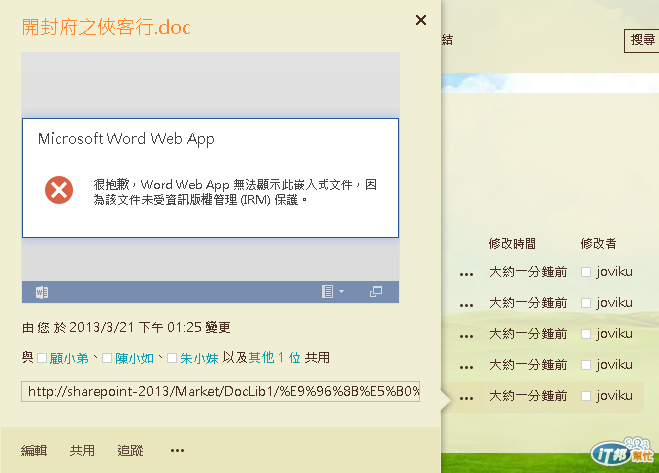Sort by the 修改者 column header
The width and height of the screenshot is (659, 473).
coord(598,243)
